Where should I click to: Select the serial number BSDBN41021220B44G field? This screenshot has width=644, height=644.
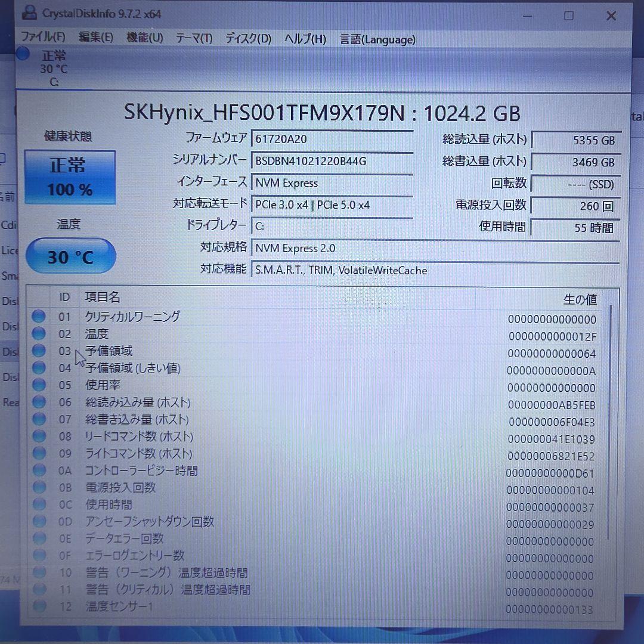coord(332,161)
